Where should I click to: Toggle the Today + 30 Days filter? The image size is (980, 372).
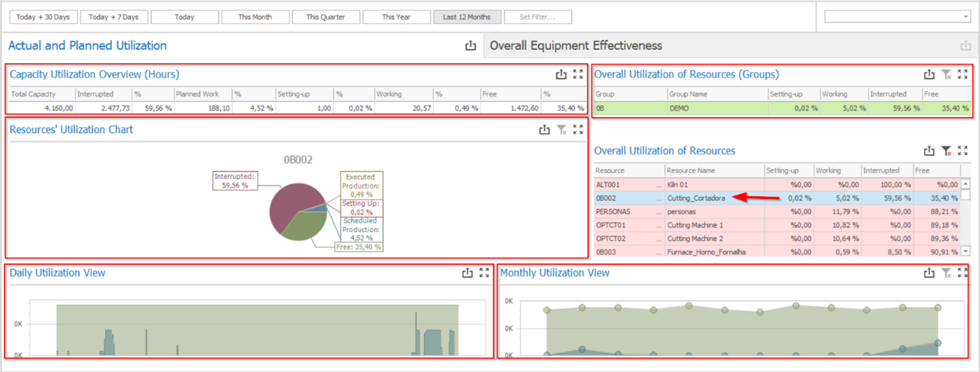pos(43,17)
